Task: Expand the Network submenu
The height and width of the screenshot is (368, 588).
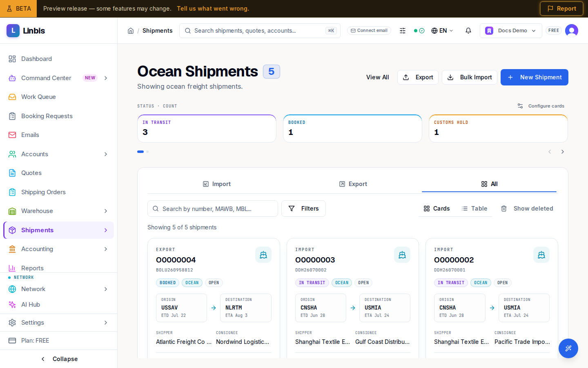Action: [x=106, y=289]
